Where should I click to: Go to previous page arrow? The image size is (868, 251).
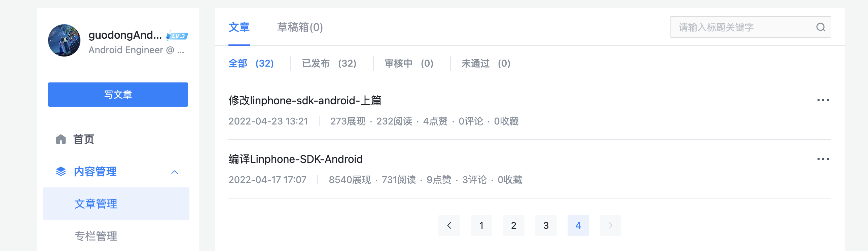[x=449, y=225]
